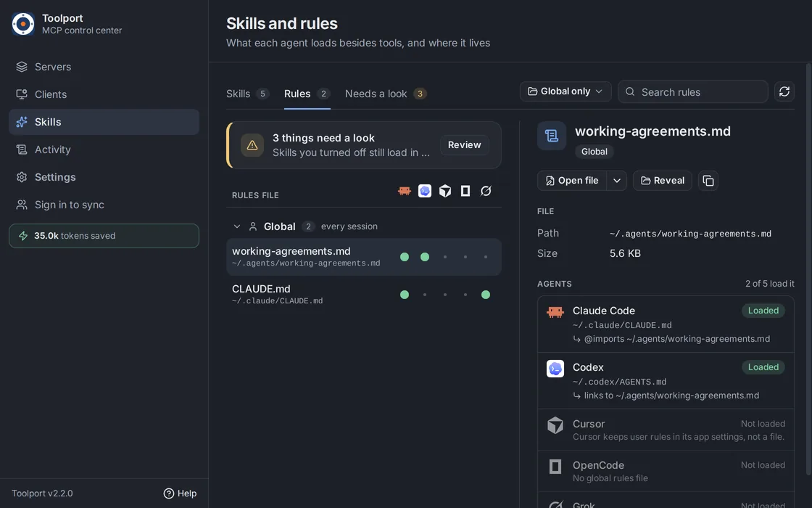Toggle Codex loading for working-agreements.md
The height and width of the screenshot is (508, 812).
pos(425,257)
